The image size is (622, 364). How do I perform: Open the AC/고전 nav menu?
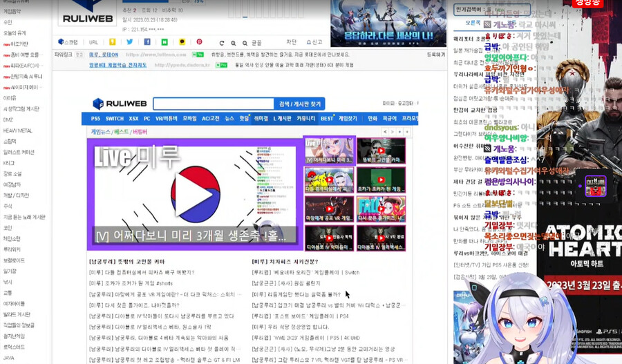click(211, 119)
